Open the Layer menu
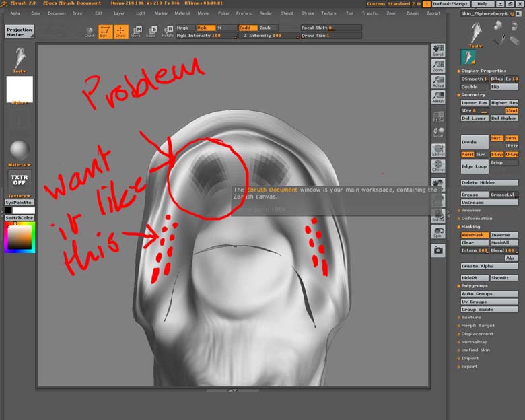525x420 pixels. pyautogui.click(x=119, y=13)
